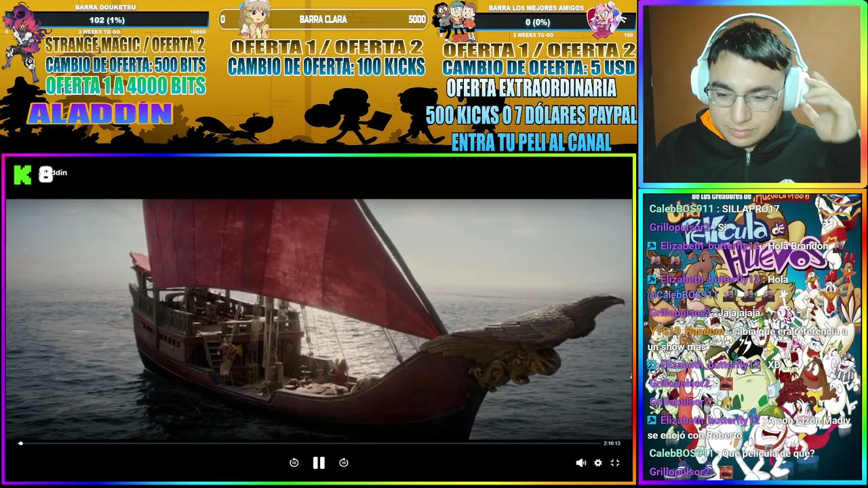The width and height of the screenshot is (868, 488).
Task: Click 'OFERTA EXTRAORDINARIA' text
Action: coord(531,88)
